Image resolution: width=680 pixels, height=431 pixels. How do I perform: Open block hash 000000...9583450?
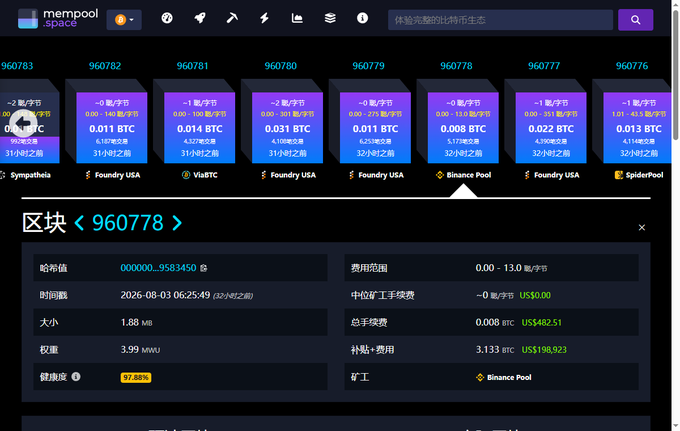158,268
